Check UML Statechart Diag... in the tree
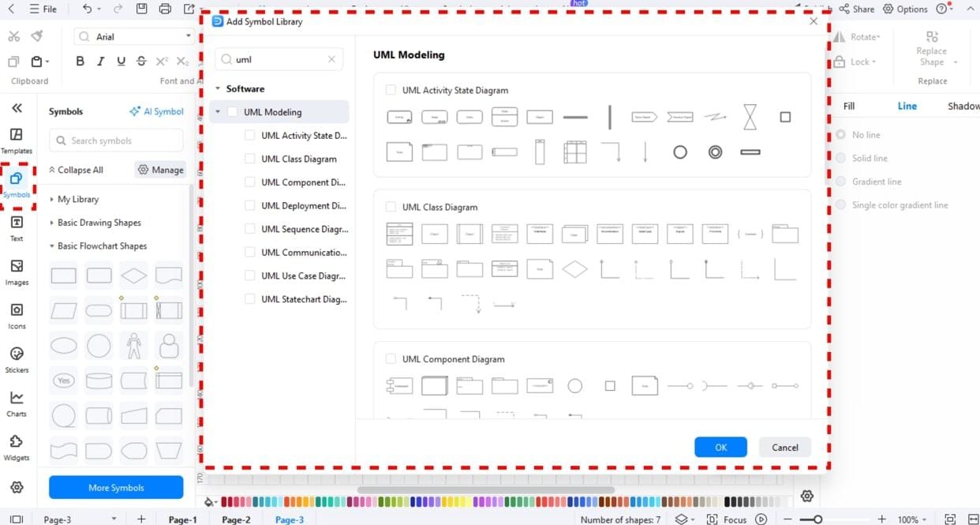 pos(250,299)
